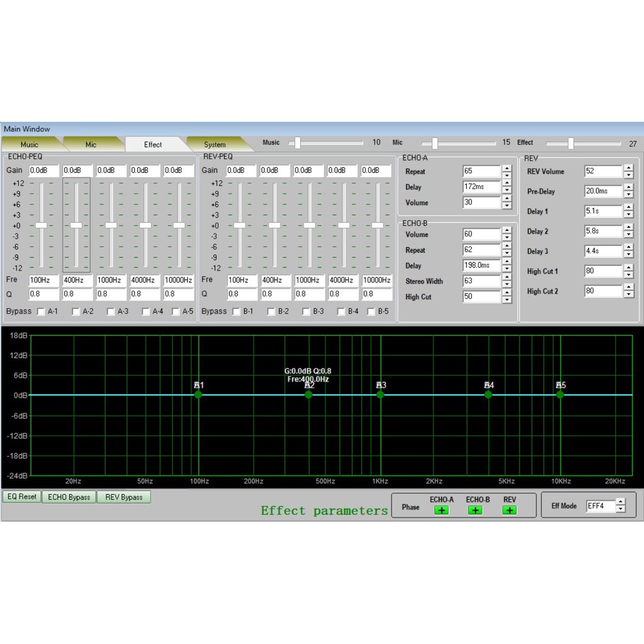Switch to the Music tab
644x644 pixels.
(x=30, y=145)
